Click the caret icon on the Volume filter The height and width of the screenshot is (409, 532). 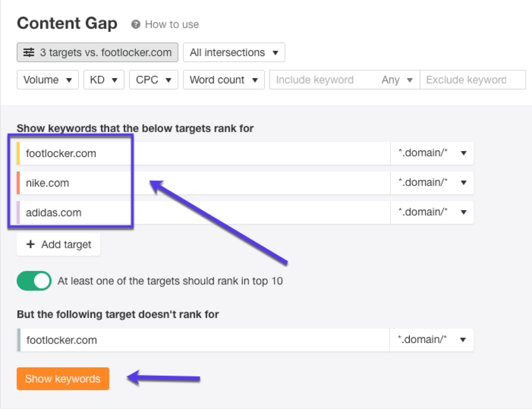click(70, 80)
